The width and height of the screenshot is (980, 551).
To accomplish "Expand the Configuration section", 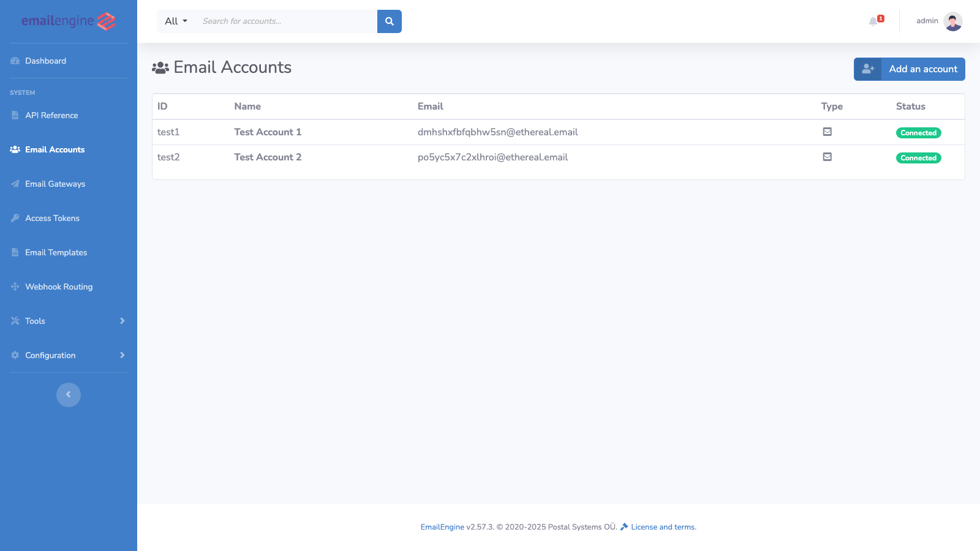I will [x=50, y=355].
